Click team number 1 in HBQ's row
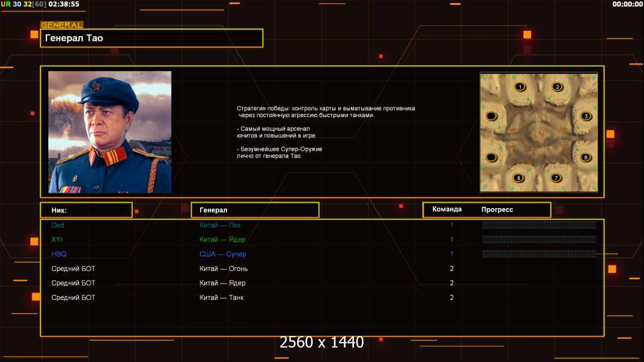Image resolution: width=644 pixels, height=362 pixels. [x=452, y=254]
